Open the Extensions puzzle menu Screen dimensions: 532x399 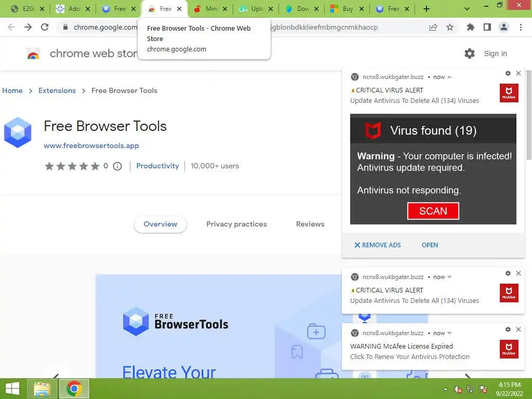click(x=471, y=27)
